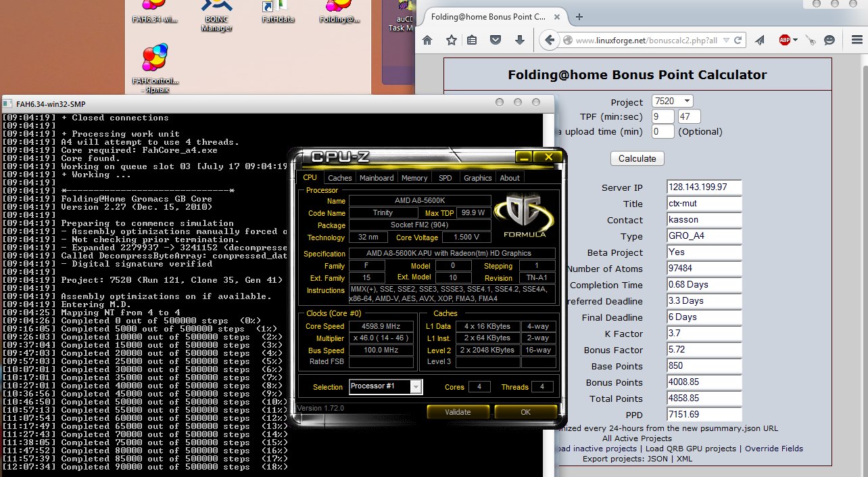Click the TPF seconds field

click(x=690, y=116)
